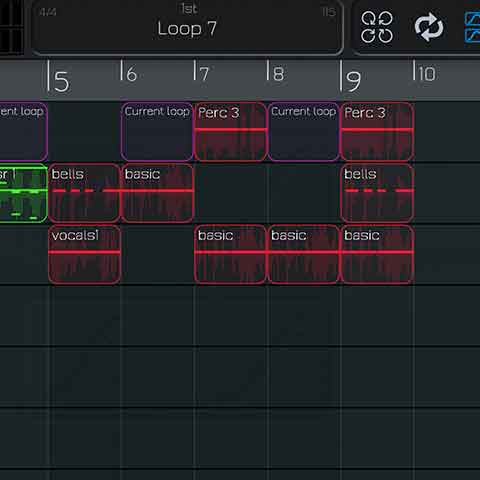Toggle the loop repeat arrows icon
Image resolution: width=480 pixels, height=480 pixels.
pyautogui.click(x=429, y=27)
